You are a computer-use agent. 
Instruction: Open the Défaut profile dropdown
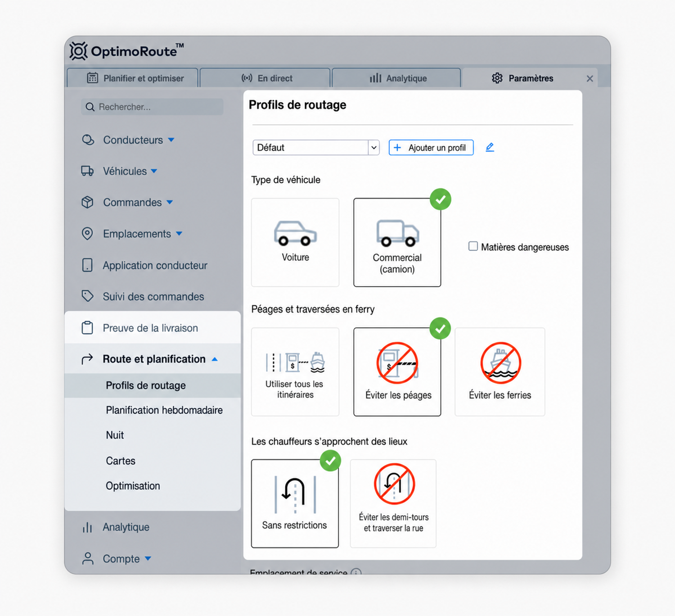tap(316, 148)
